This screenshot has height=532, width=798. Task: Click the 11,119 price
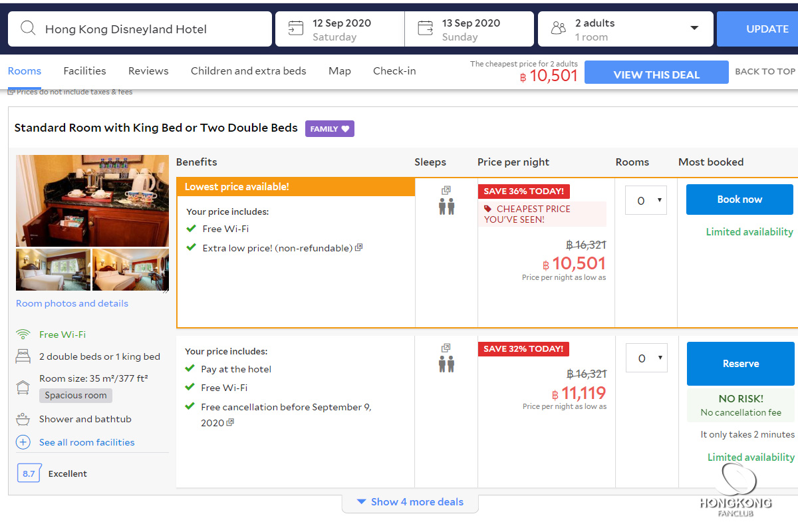[579, 393]
